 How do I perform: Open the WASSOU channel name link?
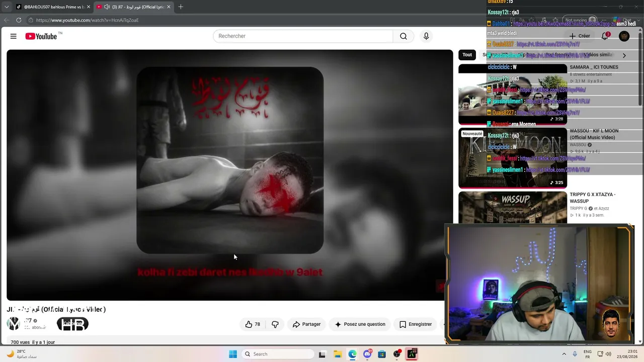(578, 145)
